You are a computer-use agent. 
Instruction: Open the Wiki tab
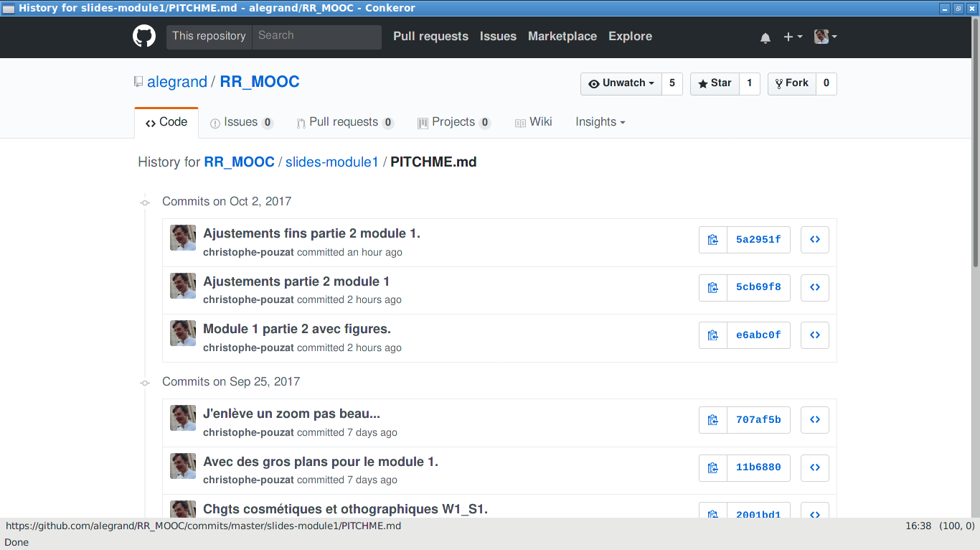[534, 122]
